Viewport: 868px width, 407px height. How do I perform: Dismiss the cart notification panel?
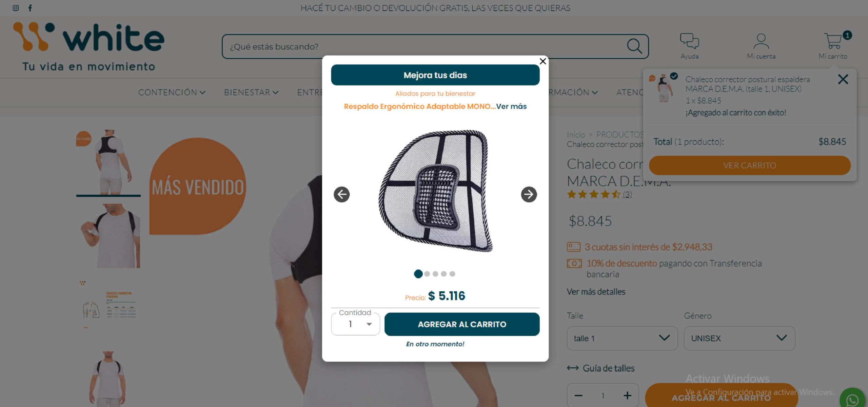tap(843, 79)
